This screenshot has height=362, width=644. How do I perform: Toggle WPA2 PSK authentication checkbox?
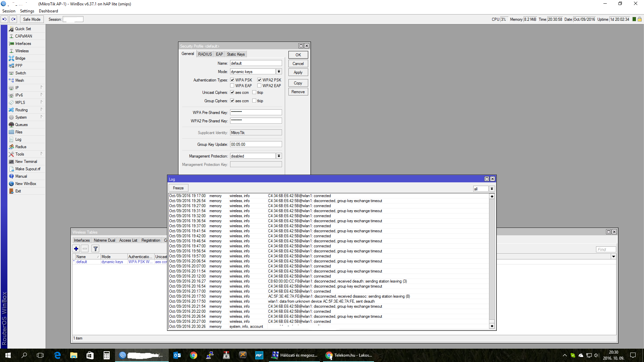259,80
